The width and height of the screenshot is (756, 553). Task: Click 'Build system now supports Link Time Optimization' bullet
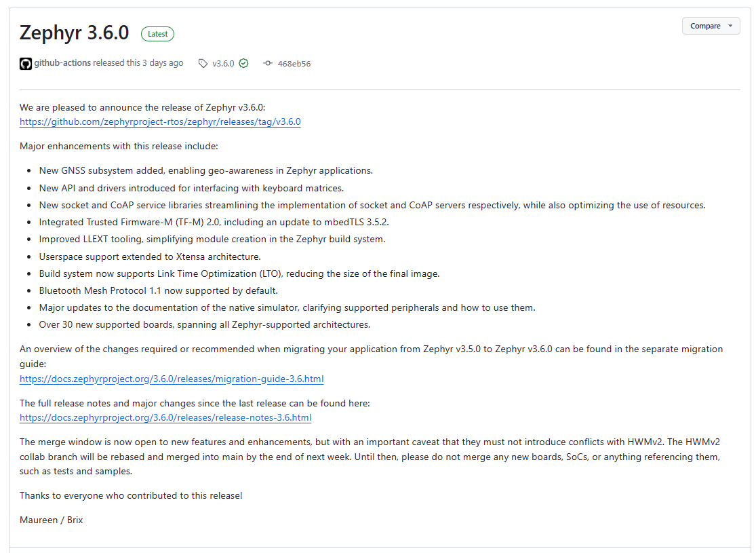pos(239,273)
